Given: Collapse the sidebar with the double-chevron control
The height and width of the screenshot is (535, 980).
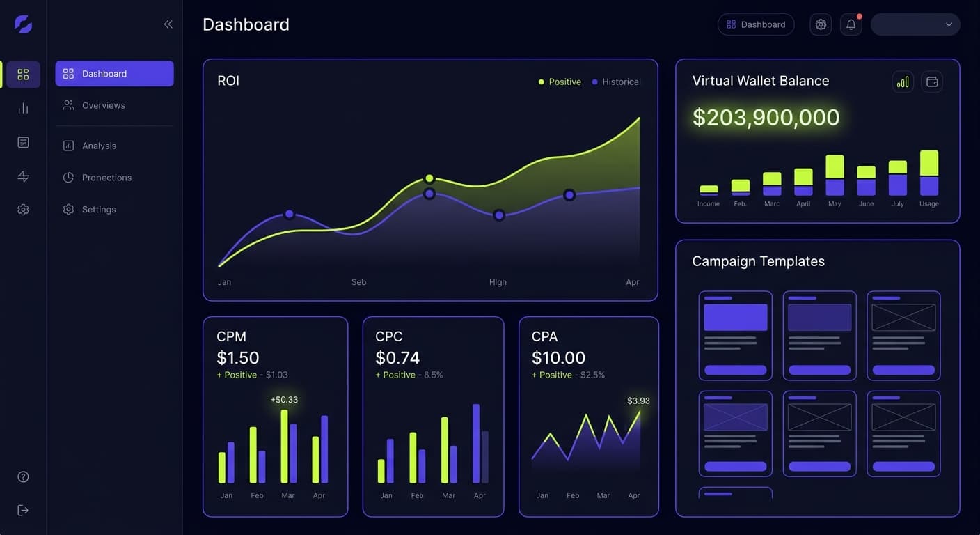Looking at the screenshot, I should click(168, 24).
